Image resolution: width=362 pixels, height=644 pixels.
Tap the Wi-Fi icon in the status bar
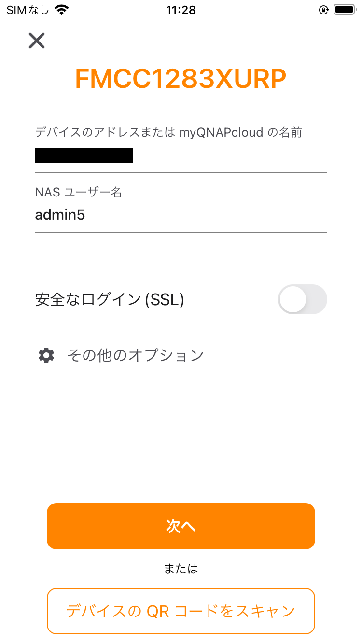point(62,10)
